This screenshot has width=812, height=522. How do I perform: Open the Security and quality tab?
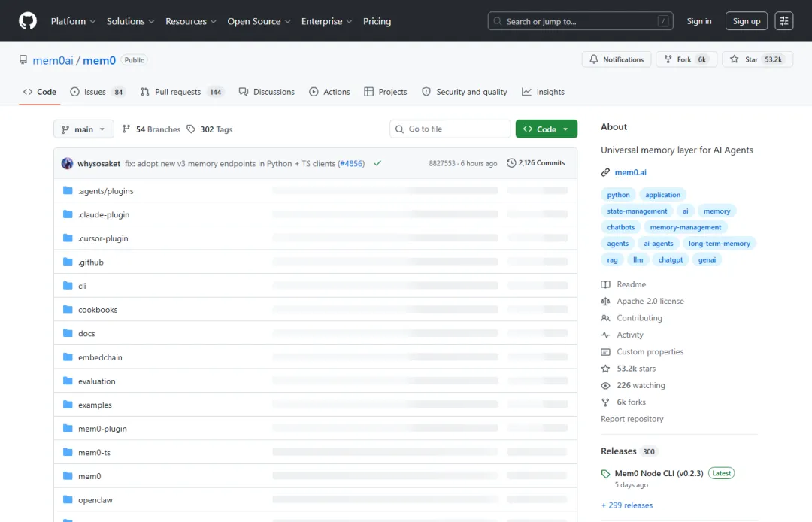(465, 92)
